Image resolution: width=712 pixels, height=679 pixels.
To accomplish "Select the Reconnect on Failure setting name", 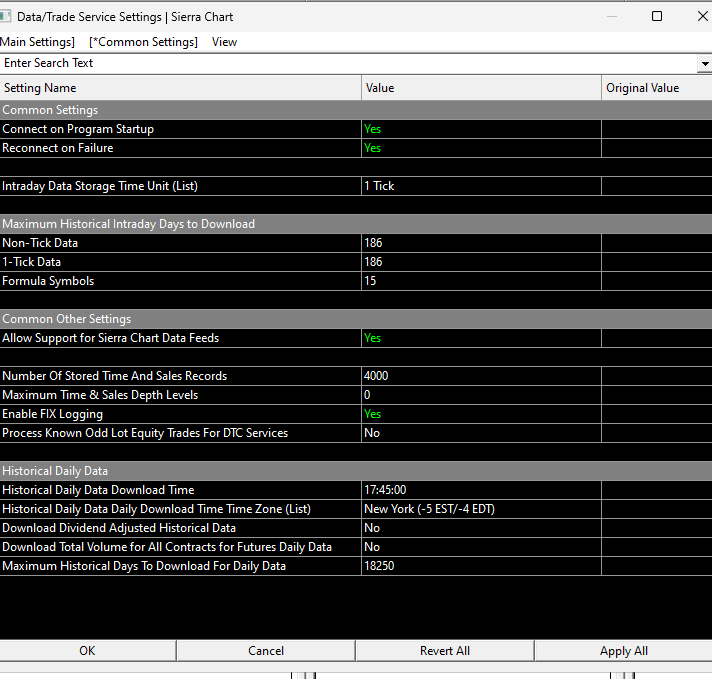I will pos(180,148).
